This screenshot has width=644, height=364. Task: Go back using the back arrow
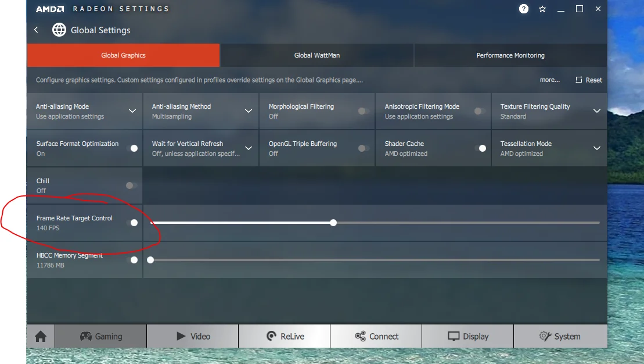coord(36,30)
